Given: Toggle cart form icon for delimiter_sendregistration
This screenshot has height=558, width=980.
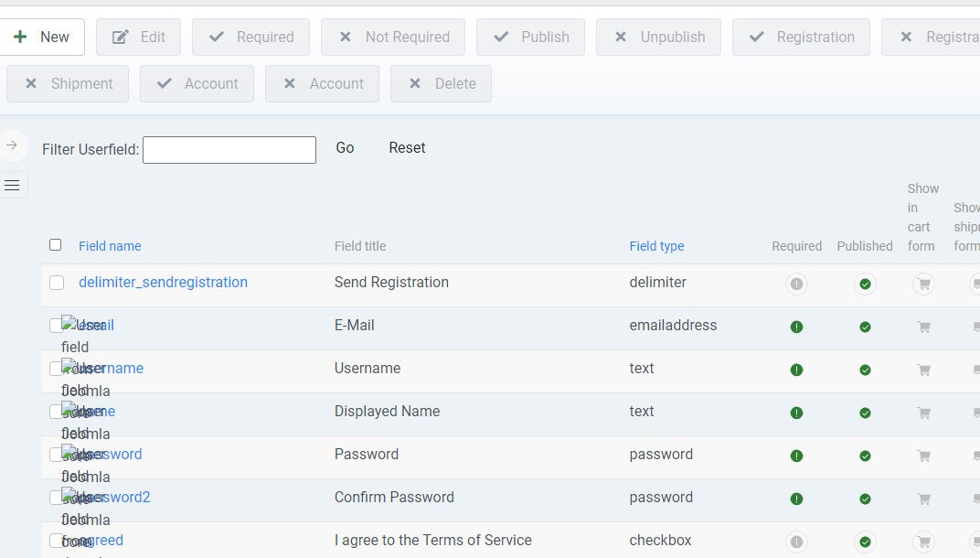Looking at the screenshot, I should (x=923, y=284).
